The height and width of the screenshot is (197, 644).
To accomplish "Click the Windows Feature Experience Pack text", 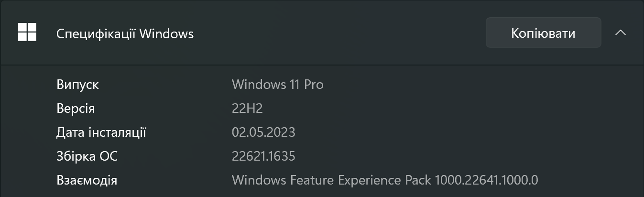I will [332, 180].
